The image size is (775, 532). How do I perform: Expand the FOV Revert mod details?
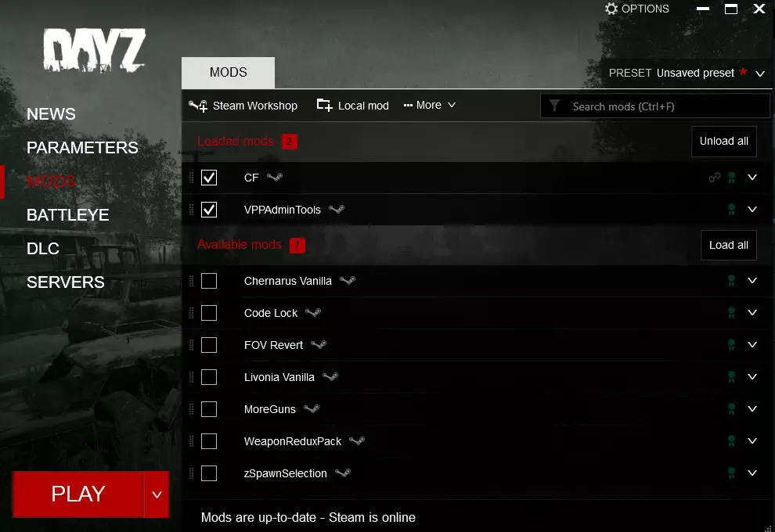point(752,344)
